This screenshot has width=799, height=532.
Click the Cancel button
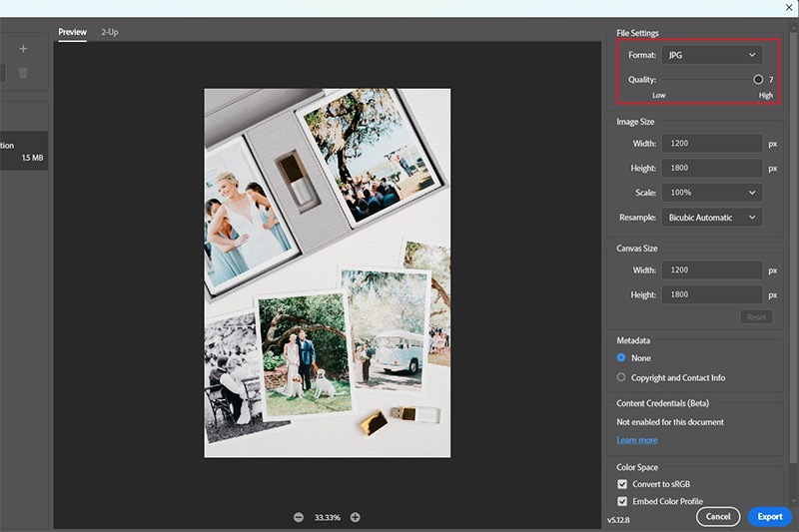tap(717, 516)
